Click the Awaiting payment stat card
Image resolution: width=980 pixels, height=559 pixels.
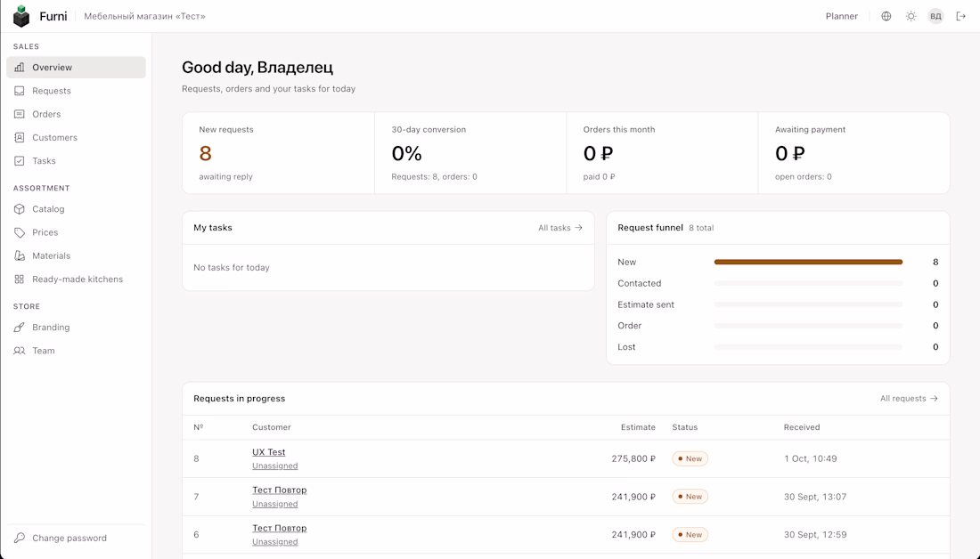click(853, 153)
